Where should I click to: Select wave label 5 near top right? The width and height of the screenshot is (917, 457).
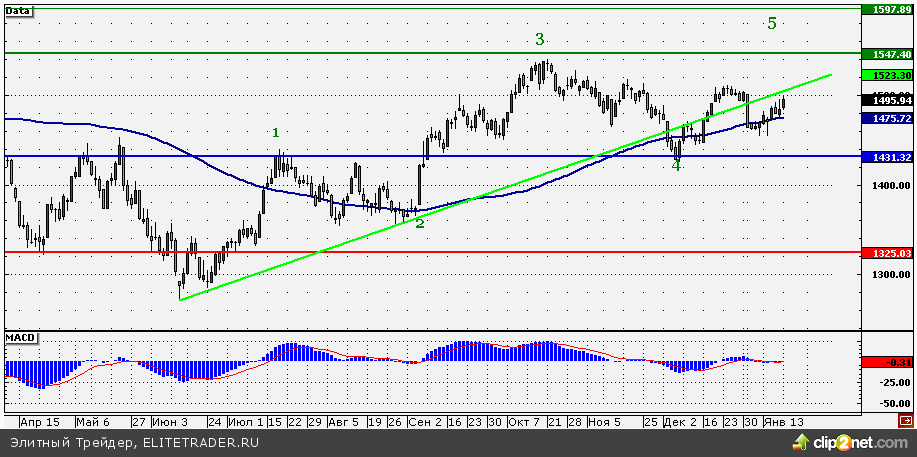pyautogui.click(x=771, y=24)
